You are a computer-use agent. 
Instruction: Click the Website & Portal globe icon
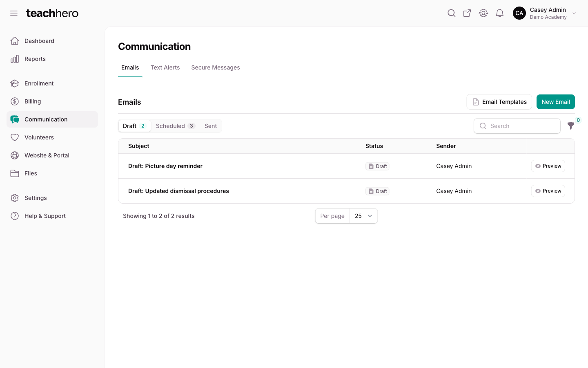(15, 155)
